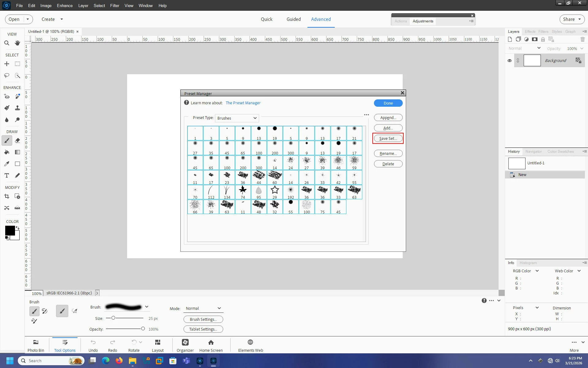Select the Eraser tool
588x368 pixels.
tap(17, 140)
